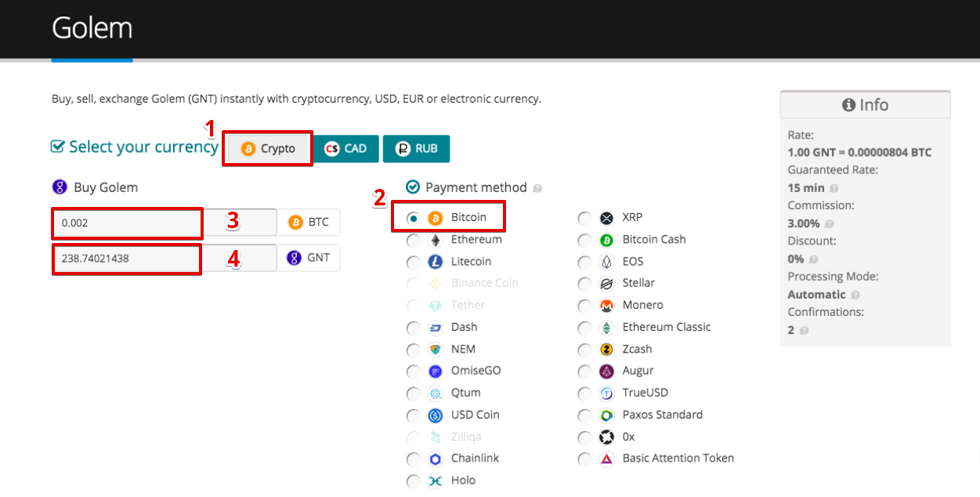The image size is (980, 497).
Task: Click the Basic Attention Token icon
Action: click(606, 459)
